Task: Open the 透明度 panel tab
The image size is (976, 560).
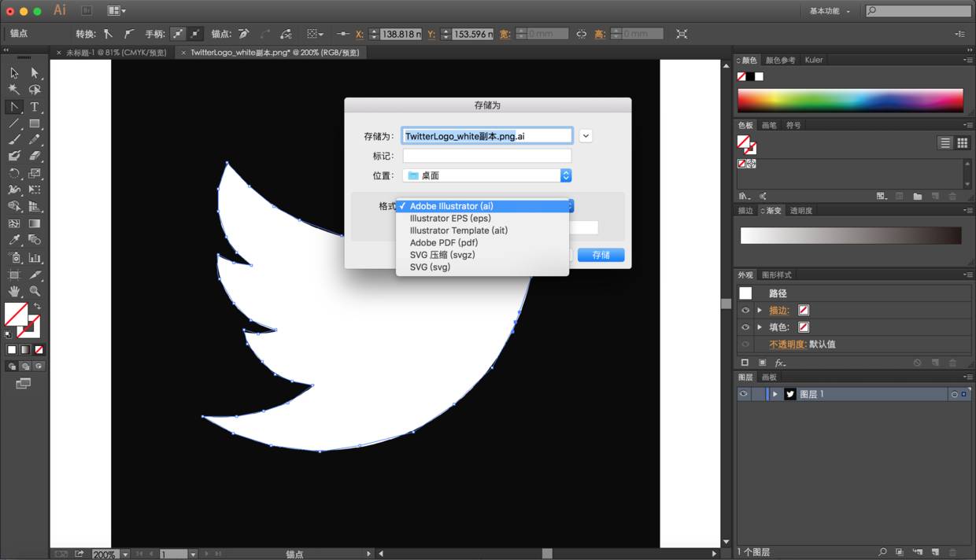Action: [x=801, y=211]
